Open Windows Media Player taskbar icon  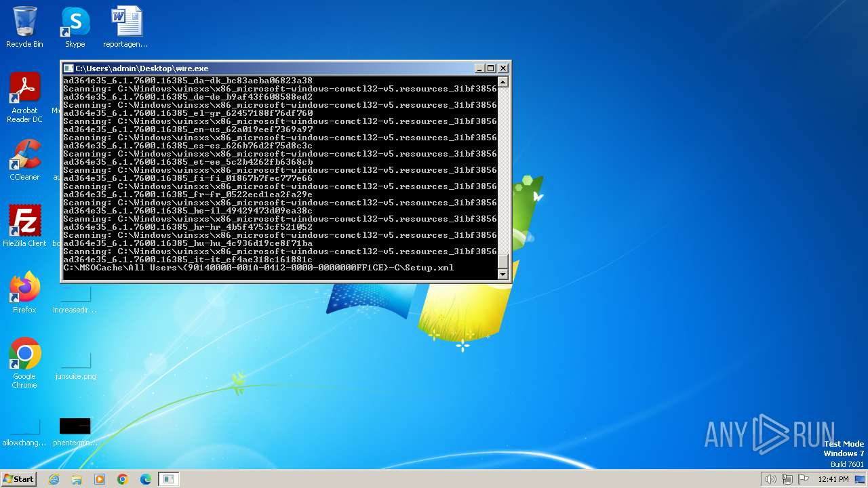coord(100,479)
